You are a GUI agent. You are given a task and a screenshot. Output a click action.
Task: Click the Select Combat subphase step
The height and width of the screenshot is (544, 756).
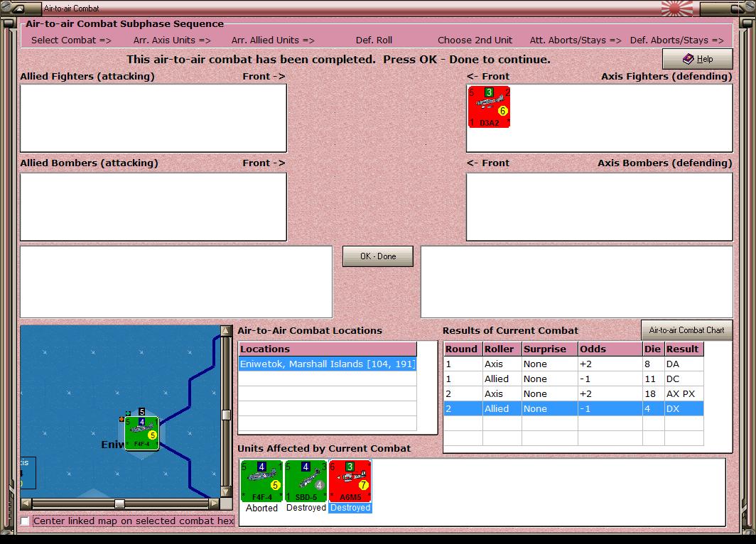click(71, 40)
